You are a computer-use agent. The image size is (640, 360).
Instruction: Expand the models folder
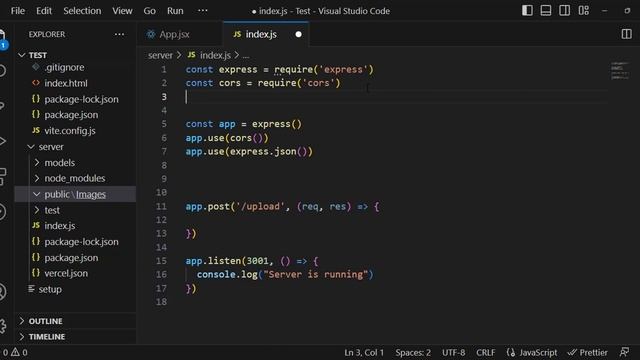coord(75,162)
